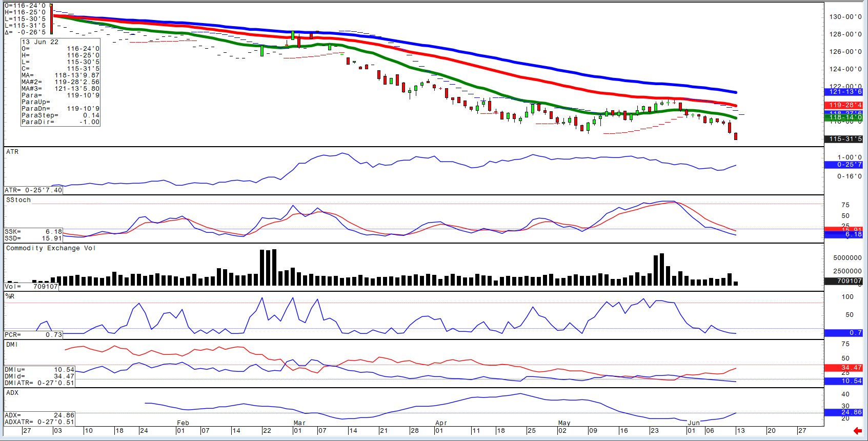Click the 20 date tick on time axis
Screen dimensions: 868x441
coord(771,431)
